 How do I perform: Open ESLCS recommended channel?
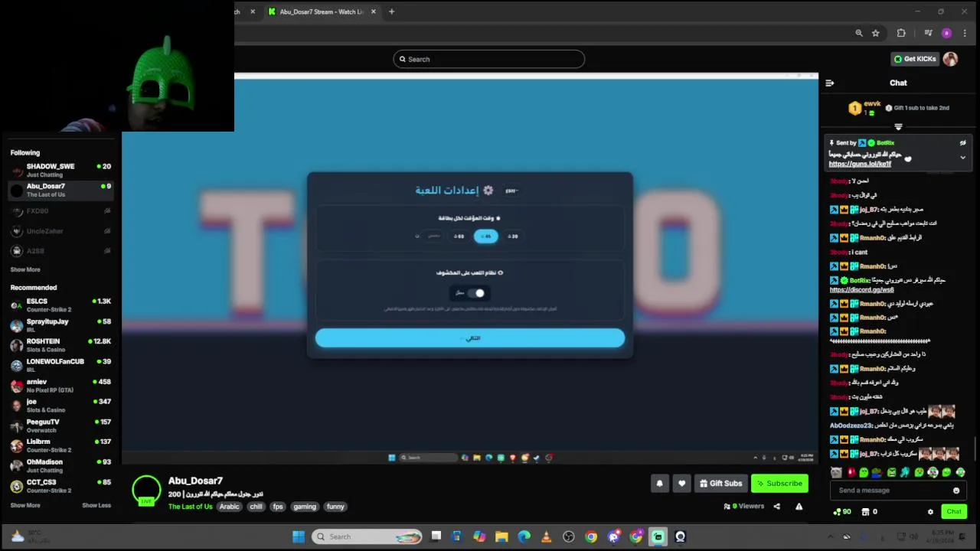(60, 305)
